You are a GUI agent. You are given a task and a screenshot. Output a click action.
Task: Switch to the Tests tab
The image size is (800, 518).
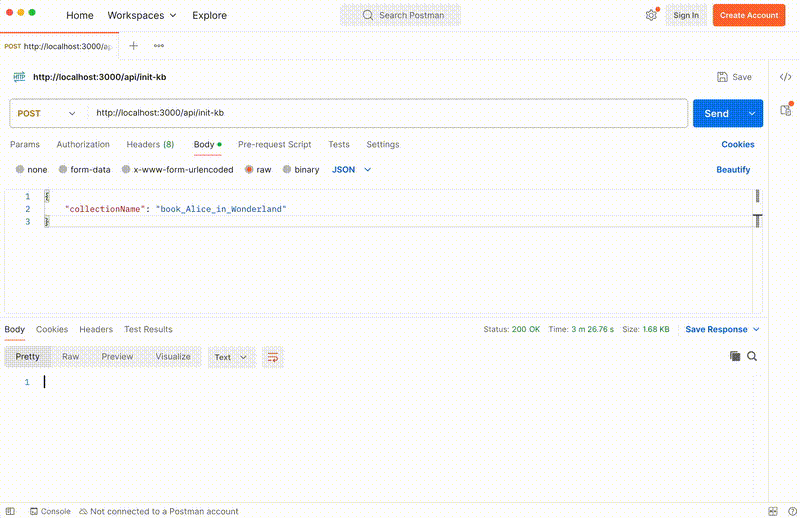[339, 144]
